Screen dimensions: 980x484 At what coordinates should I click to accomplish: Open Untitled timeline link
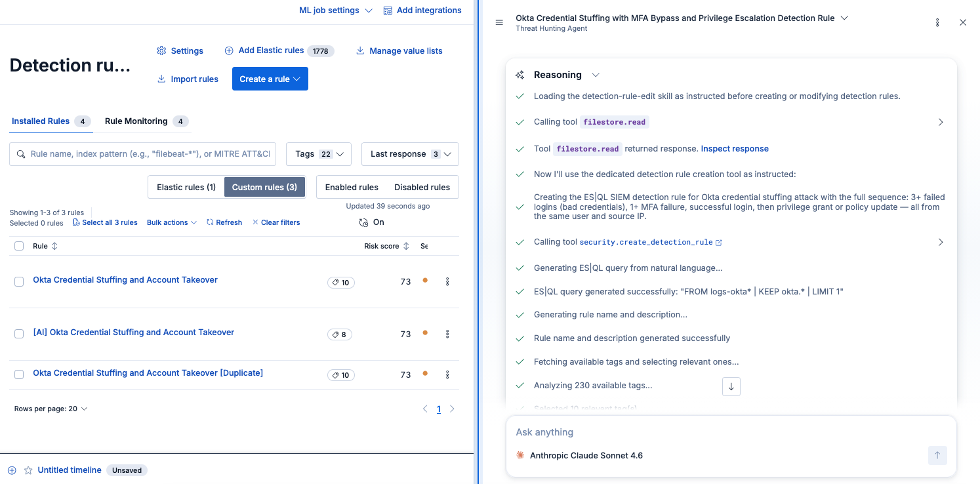coord(70,470)
